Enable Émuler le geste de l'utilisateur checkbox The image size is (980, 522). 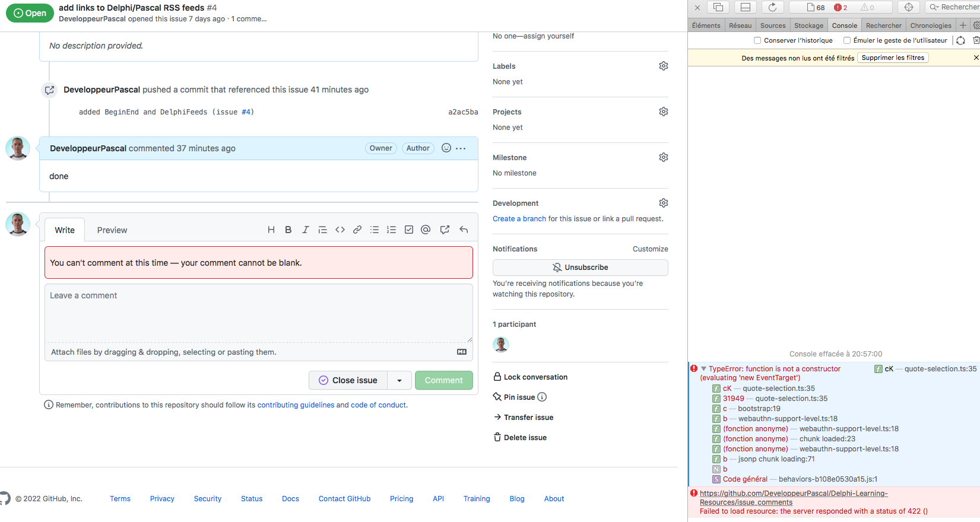point(847,40)
